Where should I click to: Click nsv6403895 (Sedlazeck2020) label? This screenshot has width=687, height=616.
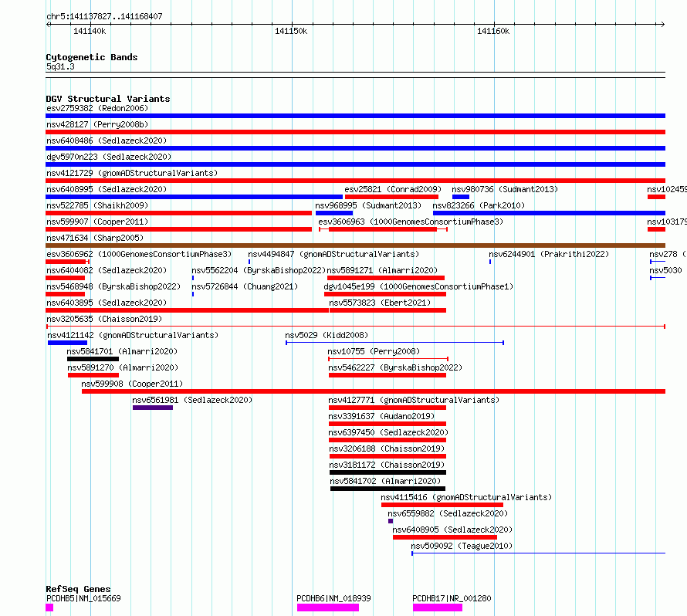point(107,303)
